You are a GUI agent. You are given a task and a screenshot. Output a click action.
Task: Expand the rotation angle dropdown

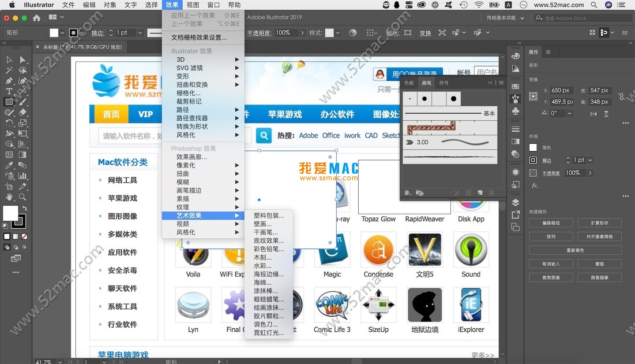(x=570, y=113)
